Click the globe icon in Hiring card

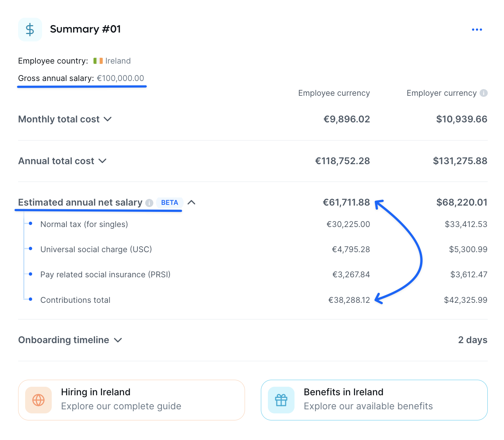point(38,400)
